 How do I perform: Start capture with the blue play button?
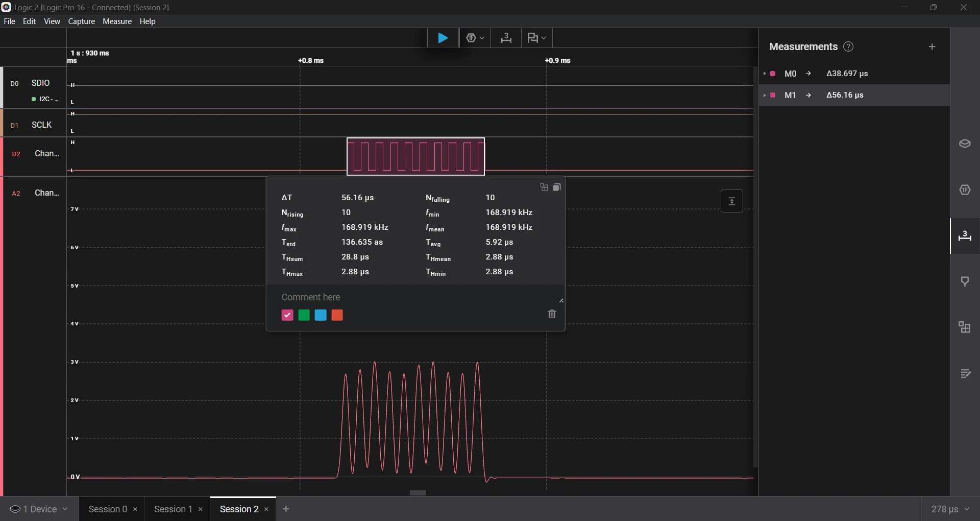[443, 38]
